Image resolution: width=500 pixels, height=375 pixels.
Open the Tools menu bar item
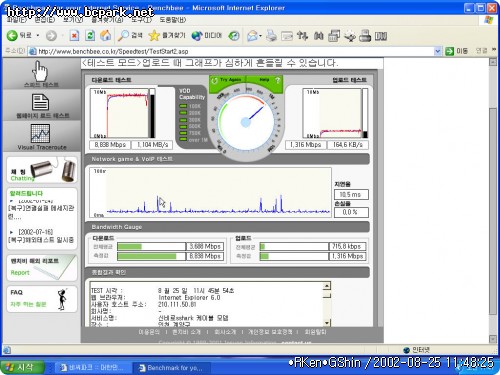coord(141,20)
